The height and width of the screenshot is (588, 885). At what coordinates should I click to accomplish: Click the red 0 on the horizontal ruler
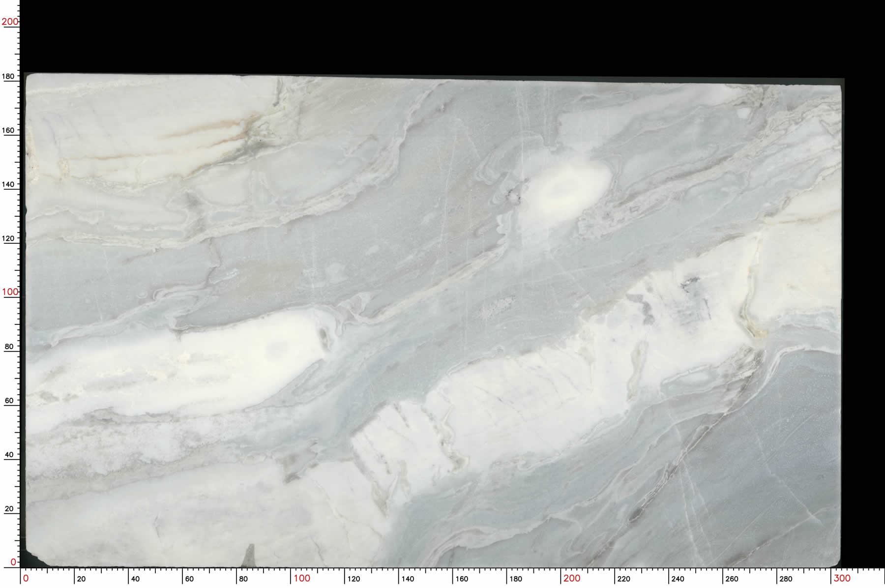point(26,578)
